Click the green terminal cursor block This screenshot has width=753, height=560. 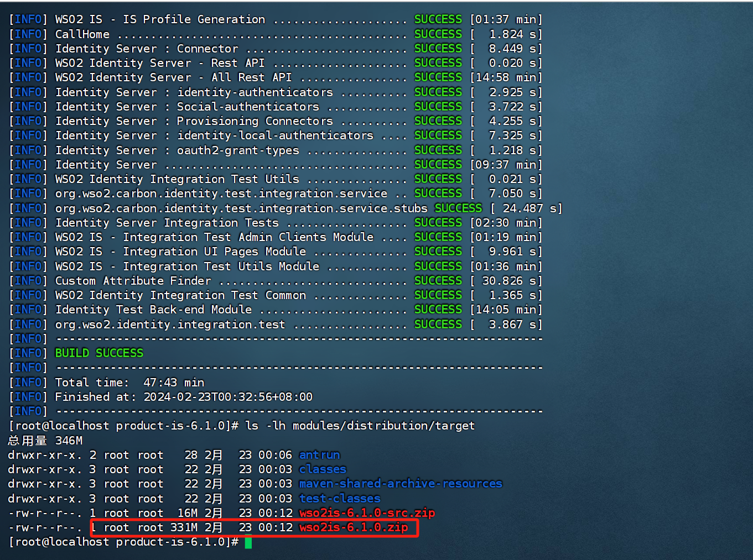[248, 542]
